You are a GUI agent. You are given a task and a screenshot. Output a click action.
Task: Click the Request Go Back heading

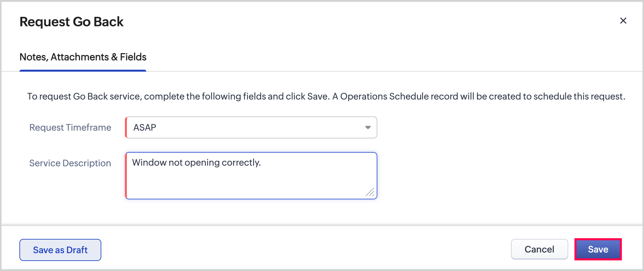pos(72,22)
